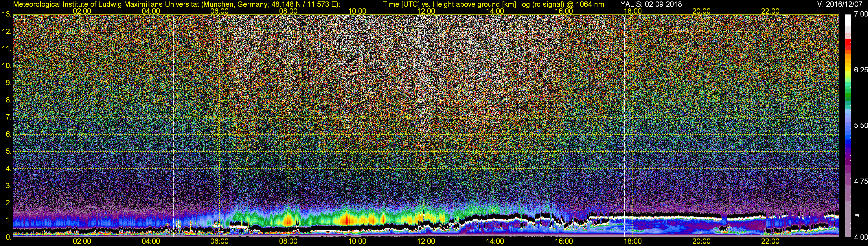Screen dimensions: 868x246
Task: Click the height axis label 12
Action: (x=6, y=32)
